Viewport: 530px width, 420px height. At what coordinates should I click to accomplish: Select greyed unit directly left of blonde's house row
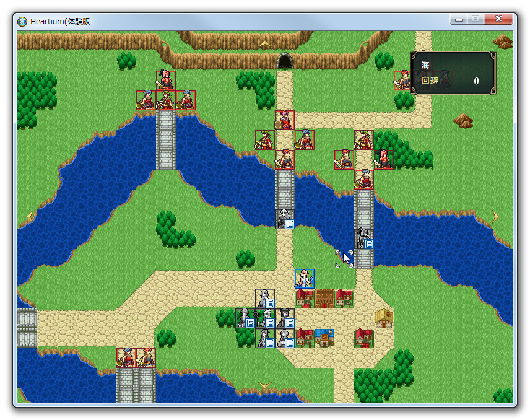coord(264,299)
